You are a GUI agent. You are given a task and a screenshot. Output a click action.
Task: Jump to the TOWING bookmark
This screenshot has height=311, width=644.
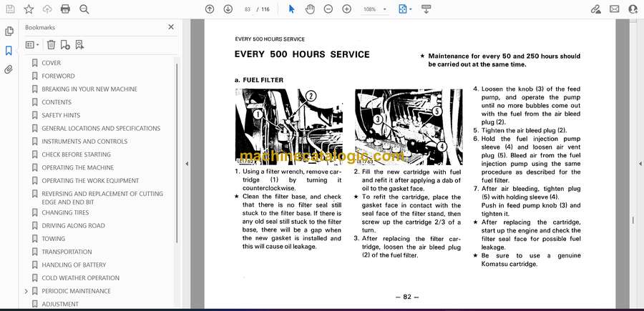tap(53, 239)
